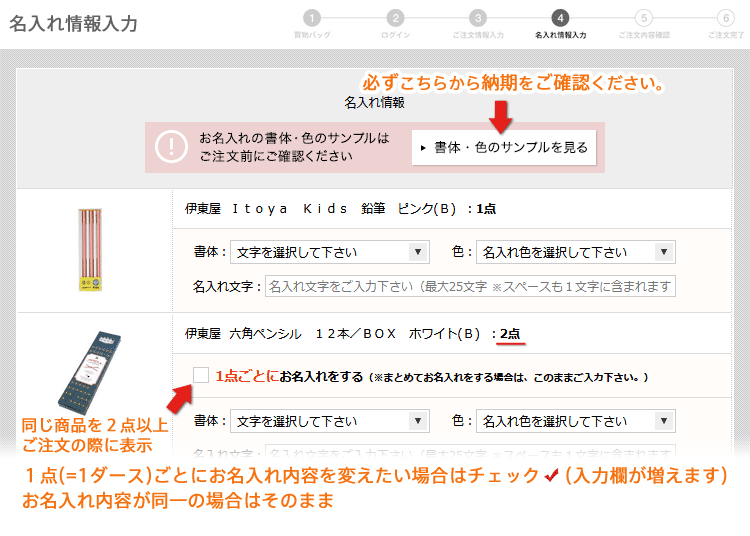Click 伊東屋 Itoya Kids 鉛筆 ピンク(B) product name

click(x=320, y=209)
